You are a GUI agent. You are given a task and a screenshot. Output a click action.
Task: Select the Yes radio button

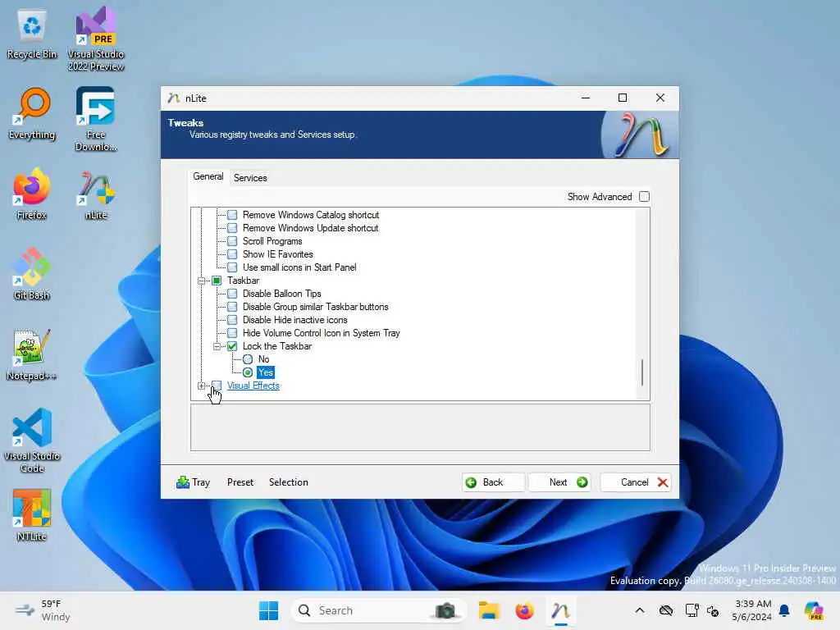248,372
